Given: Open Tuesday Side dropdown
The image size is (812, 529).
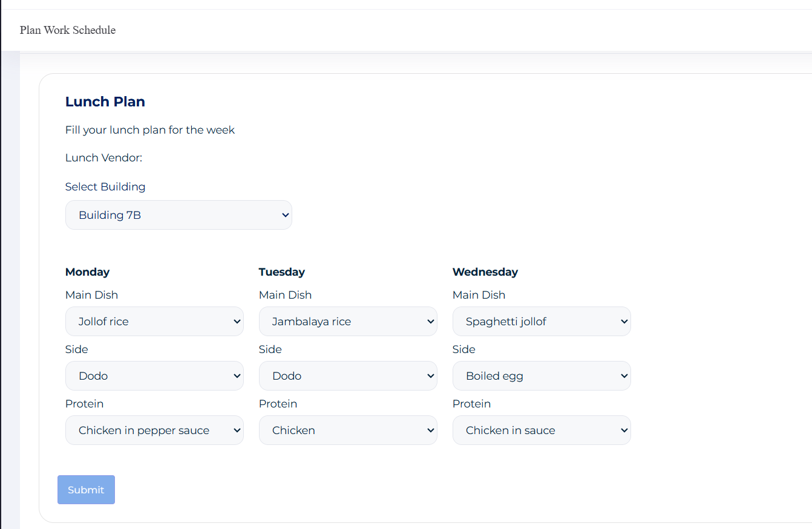Looking at the screenshot, I should point(347,376).
